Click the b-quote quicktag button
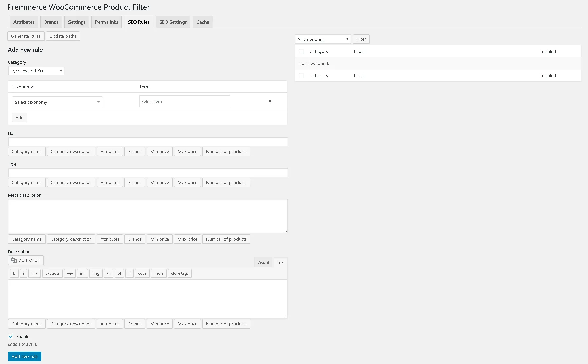 coord(52,273)
